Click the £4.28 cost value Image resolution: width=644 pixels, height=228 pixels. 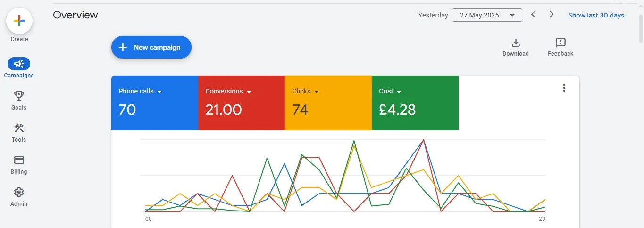pyautogui.click(x=397, y=110)
